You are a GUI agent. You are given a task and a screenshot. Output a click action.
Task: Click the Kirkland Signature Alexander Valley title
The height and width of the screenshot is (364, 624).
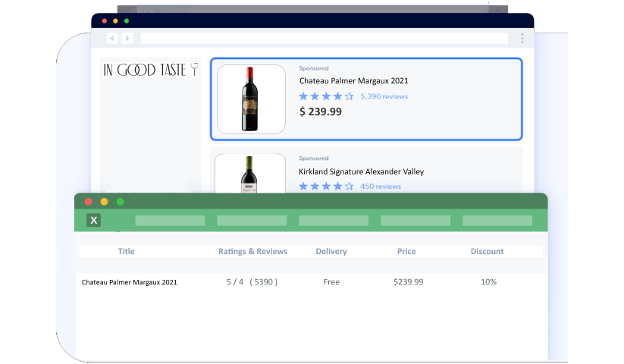[362, 171]
